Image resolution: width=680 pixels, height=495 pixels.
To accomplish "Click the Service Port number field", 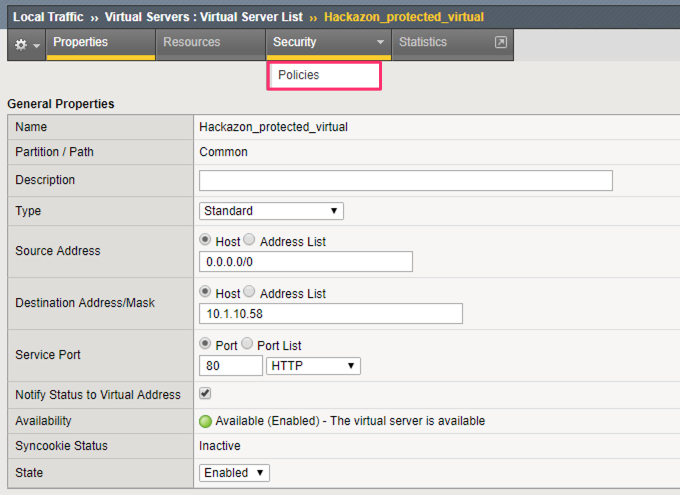I will click(x=231, y=366).
